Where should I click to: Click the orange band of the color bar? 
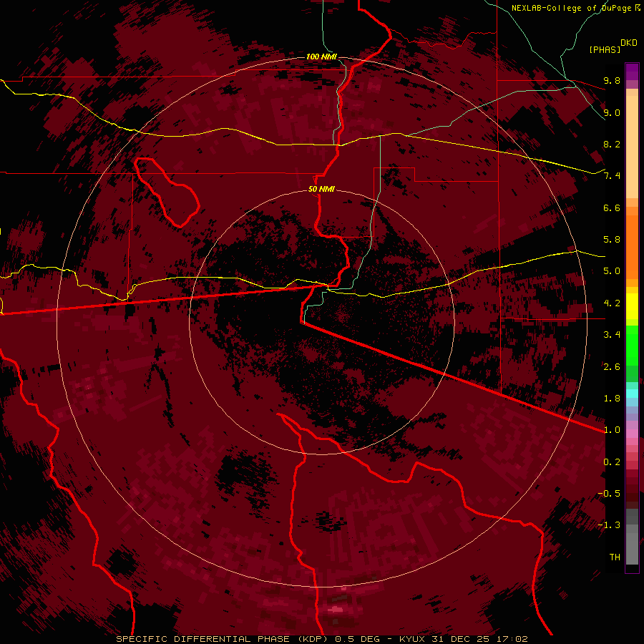[x=632, y=246]
